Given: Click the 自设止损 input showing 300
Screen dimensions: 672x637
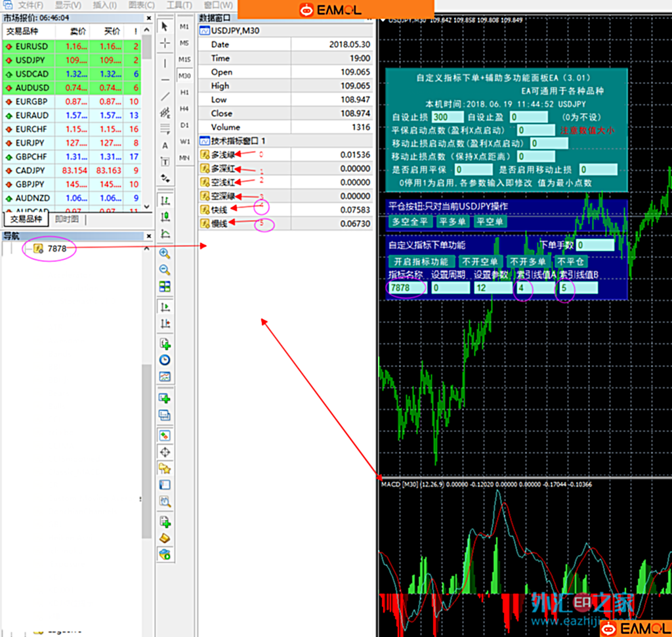Looking at the screenshot, I should click(x=448, y=117).
